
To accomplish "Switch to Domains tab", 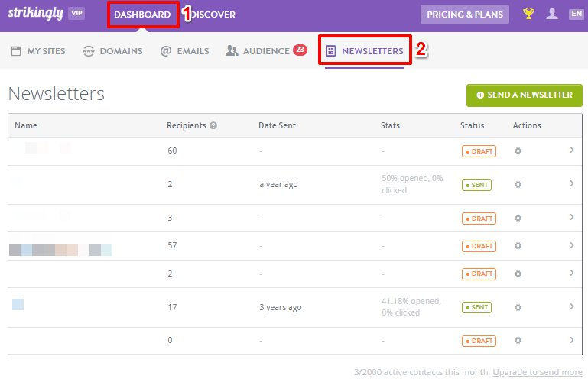I will coord(112,51).
